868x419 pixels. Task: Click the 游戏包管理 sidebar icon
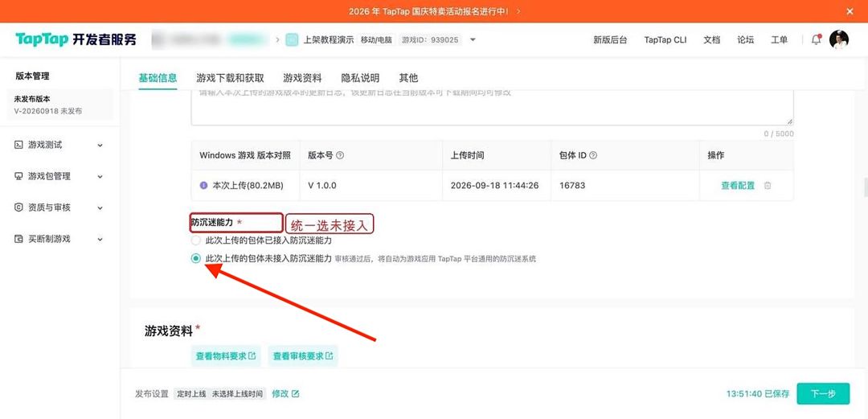coord(18,176)
